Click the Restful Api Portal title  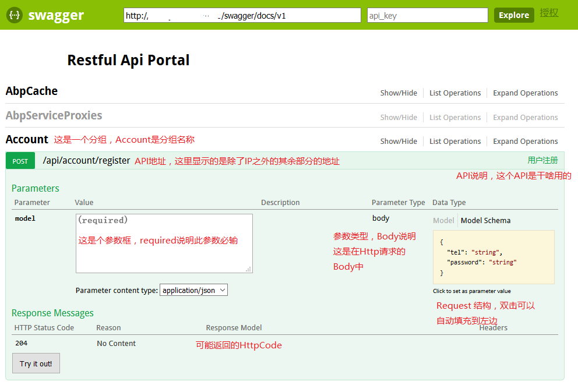[x=128, y=60]
